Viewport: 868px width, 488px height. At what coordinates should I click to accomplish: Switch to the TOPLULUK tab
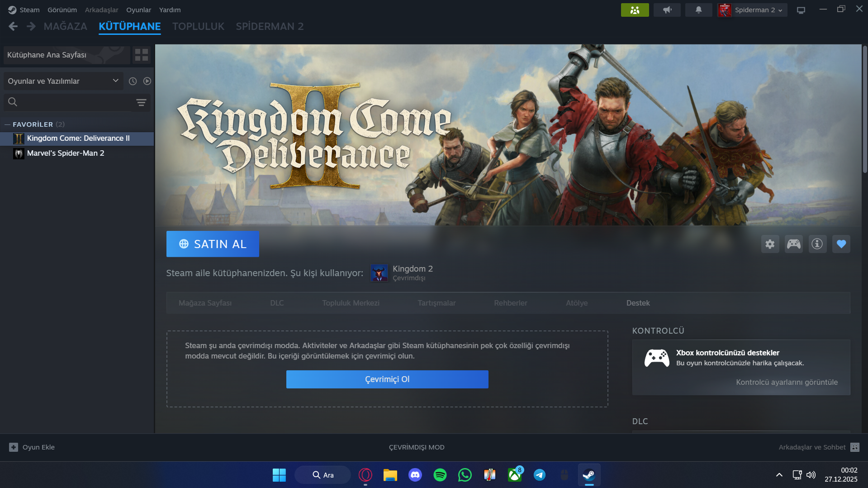point(198,27)
